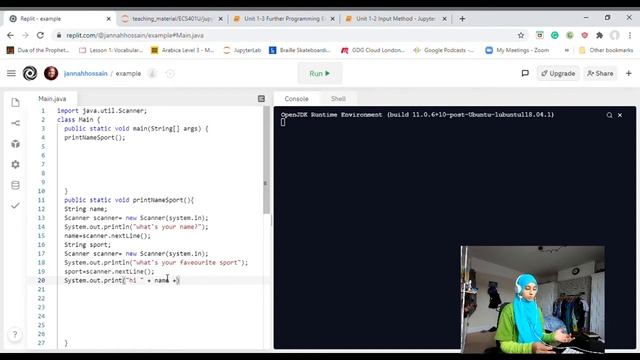Expand the hidden bookmarks chevron
The height and width of the screenshot is (360, 640).
pos(567,50)
